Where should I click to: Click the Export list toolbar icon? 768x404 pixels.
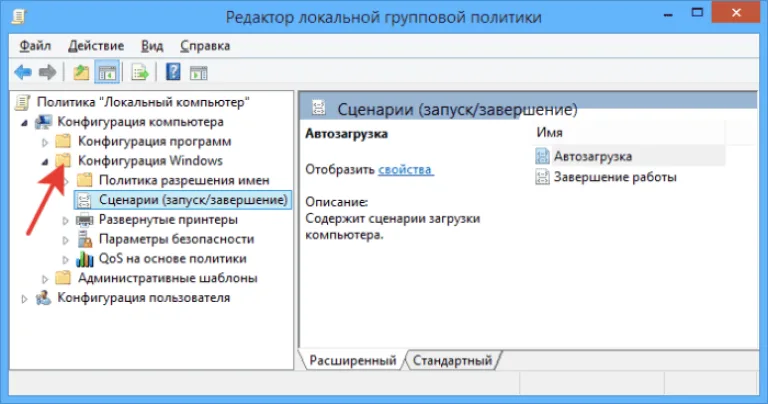[x=140, y=73]
